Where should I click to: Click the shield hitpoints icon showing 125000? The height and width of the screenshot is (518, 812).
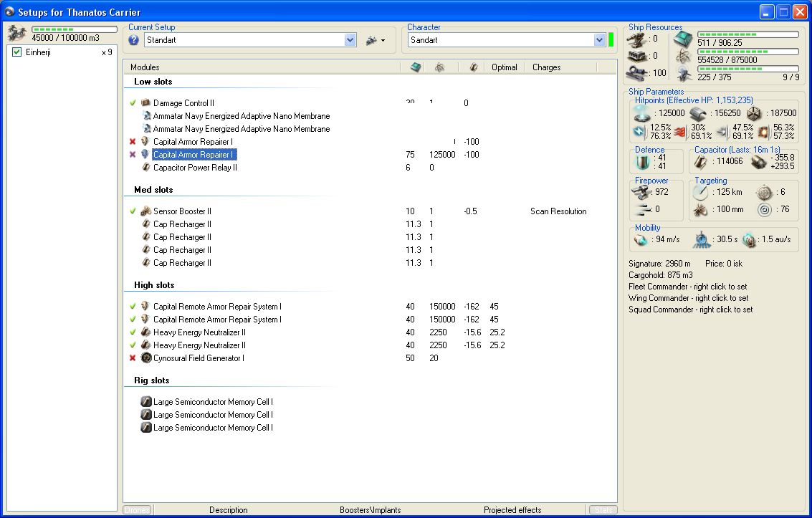(642, 112)
